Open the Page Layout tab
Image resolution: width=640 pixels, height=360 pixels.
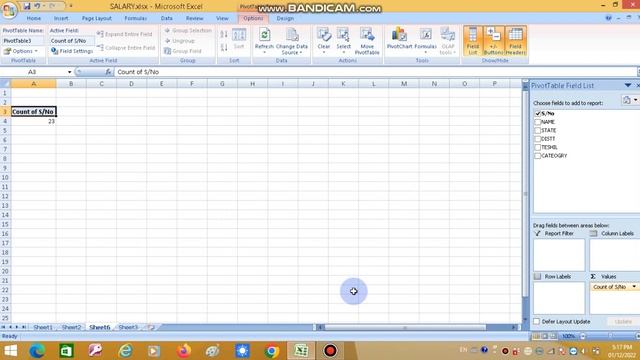point(97,18)
